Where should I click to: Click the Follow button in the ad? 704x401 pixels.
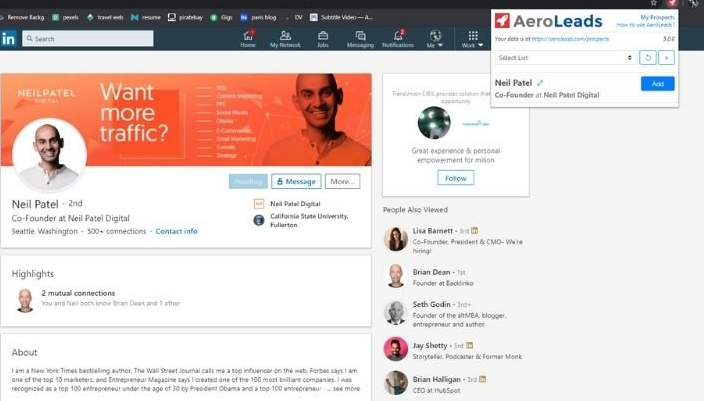pos(456,178)
